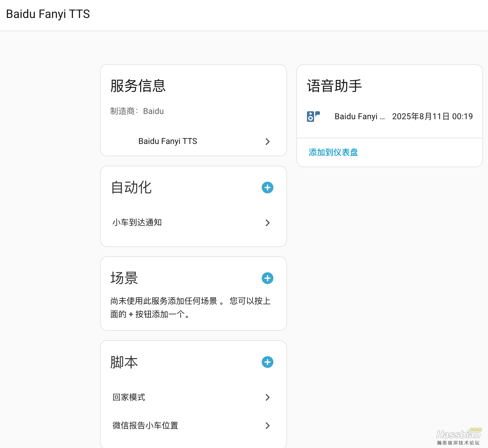The height and width of the screenshot is (448, 488).
Task: Select the 小车到达通知 automation row
Action: coord(193,223)
